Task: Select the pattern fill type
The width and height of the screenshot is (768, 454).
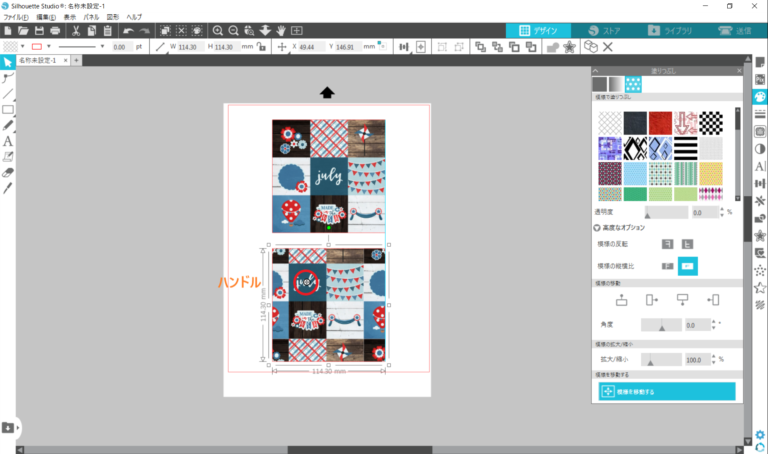Action: tap(633, 84)
